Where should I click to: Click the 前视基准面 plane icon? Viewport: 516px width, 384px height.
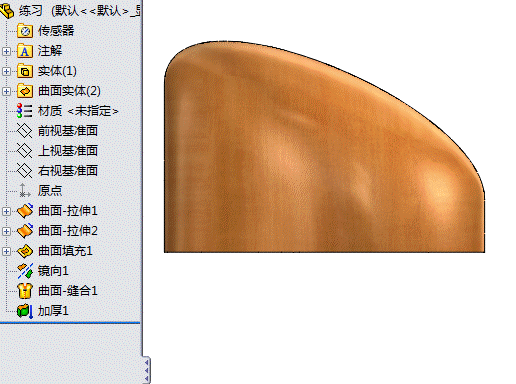point(25,131)
